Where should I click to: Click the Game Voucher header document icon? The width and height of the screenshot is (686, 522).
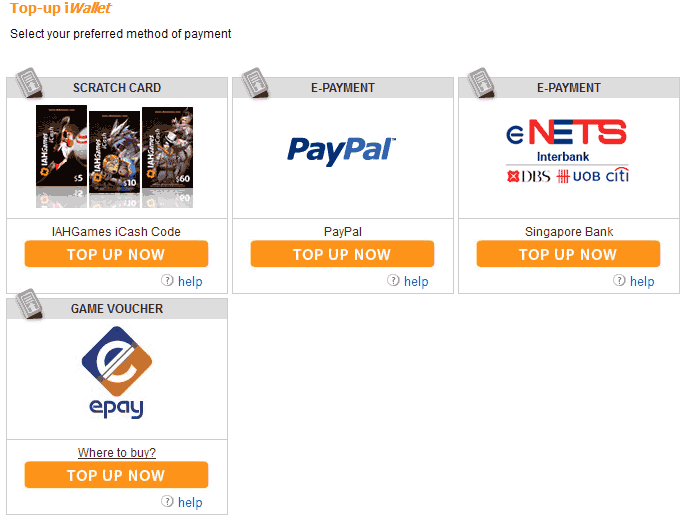click(x=30, y=304)
